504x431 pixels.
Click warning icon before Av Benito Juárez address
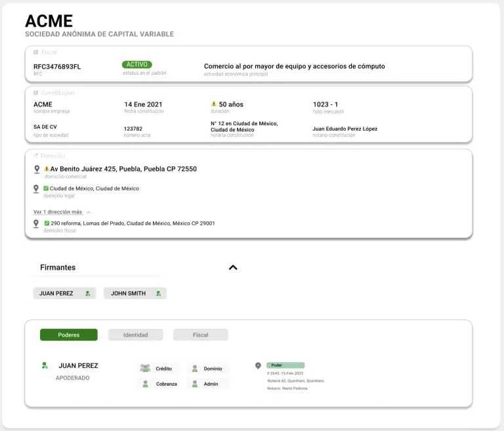(47, 169)
